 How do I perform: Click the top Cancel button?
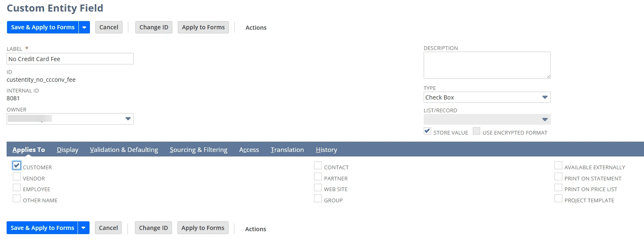click(109, 27)
